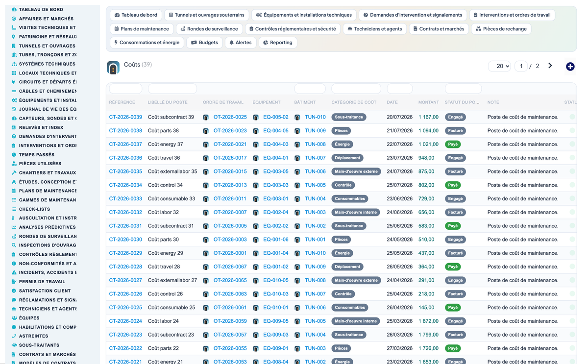The height and width of the screenshot is (364, 588).
Task: Click current page number field
Action: click(521, 66)
